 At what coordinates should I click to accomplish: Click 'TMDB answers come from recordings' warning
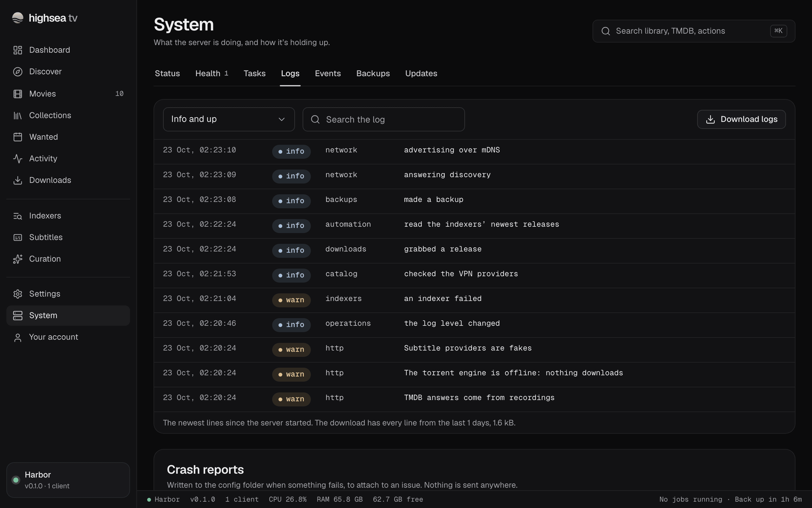coord(479,398)
